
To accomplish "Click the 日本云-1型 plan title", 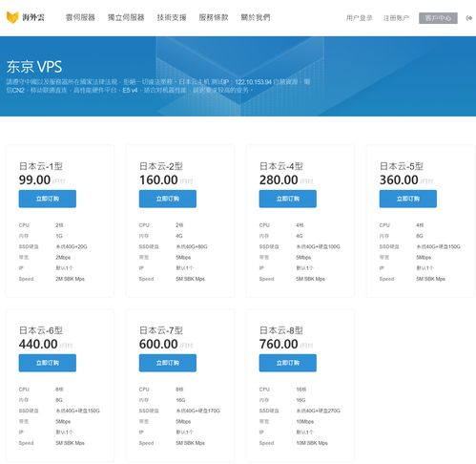I will click(41, 166).
